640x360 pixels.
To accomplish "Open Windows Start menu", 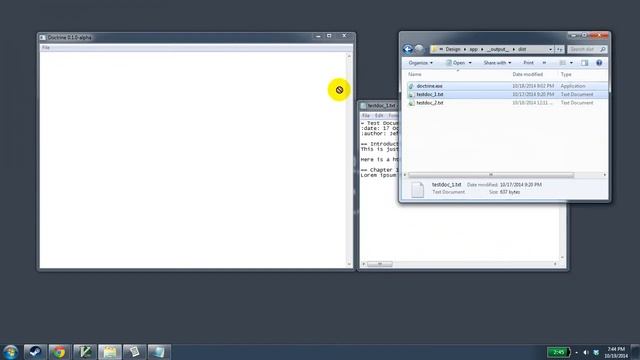I will point(10,352).
